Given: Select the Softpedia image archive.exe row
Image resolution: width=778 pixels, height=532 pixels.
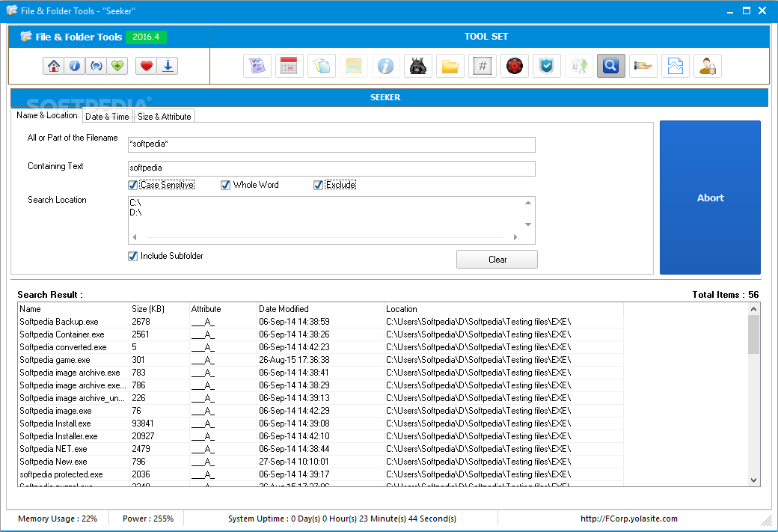Looking at the screenshot, I should tap(320, 373).
